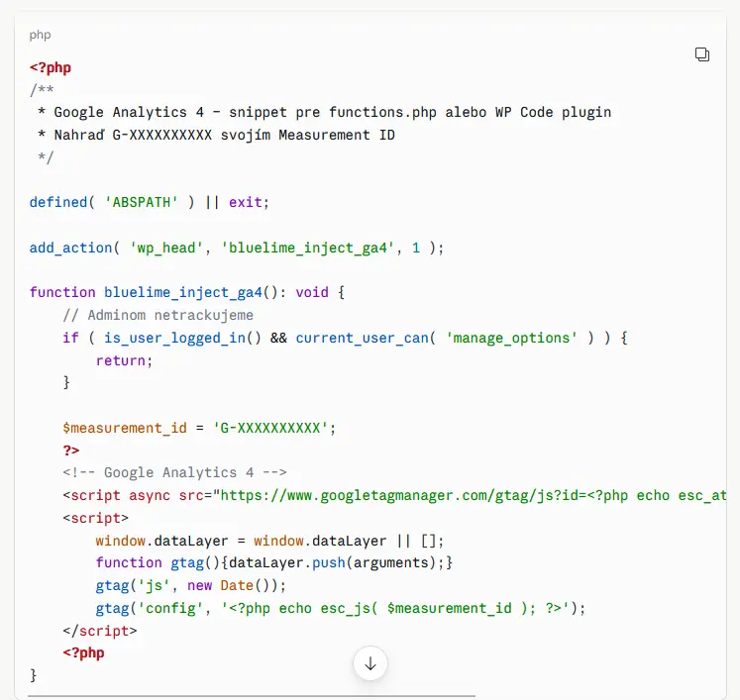Copy the PHP code block
This screenshot has width=740, height=700.
coord(701,54)
